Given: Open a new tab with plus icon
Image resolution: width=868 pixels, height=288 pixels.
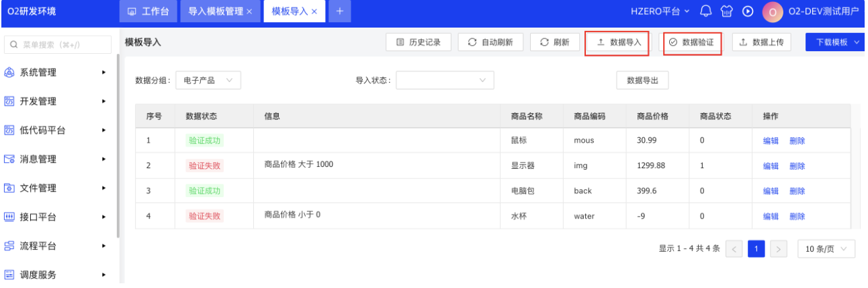Looking at the screenshot, I should pyautogui.click(x=339, y=11).
